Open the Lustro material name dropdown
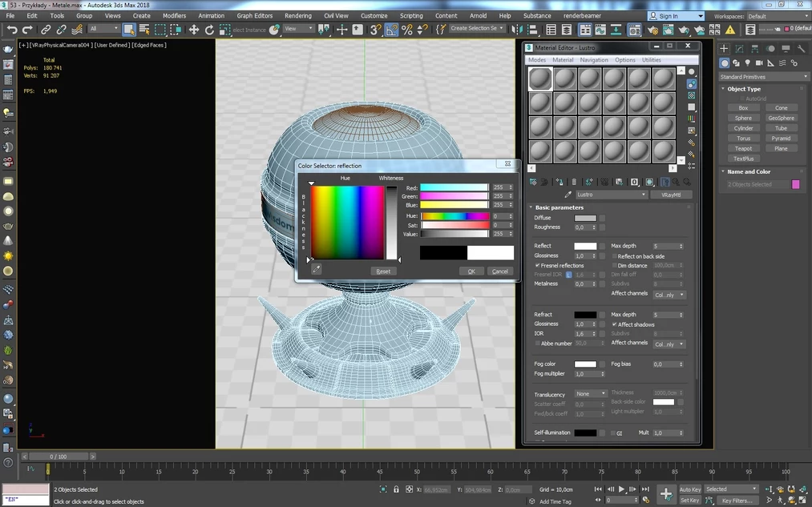The height and width of the screenshot is (507, 812). [x=612, y=195]
